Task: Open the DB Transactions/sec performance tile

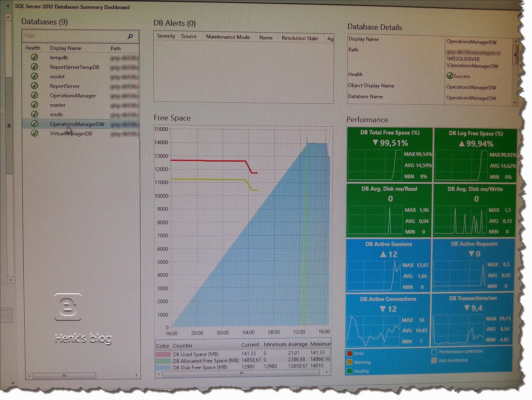Action: [472, 320]
